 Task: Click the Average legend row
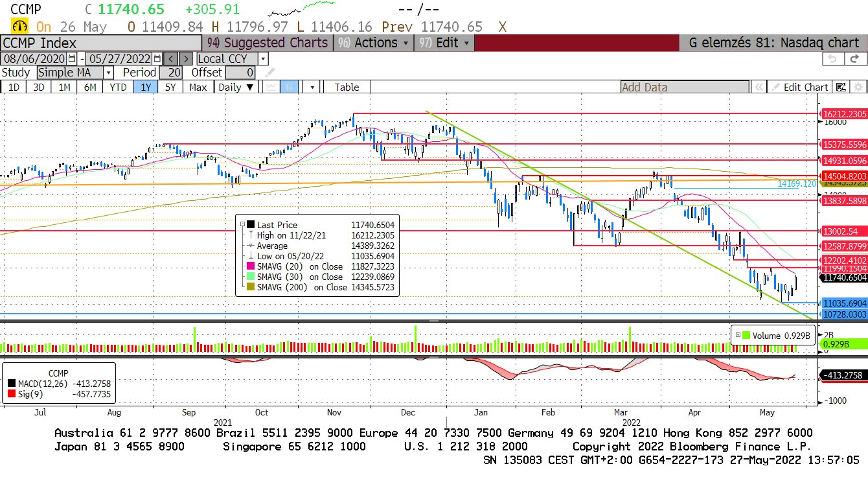click(x=321, y=246)
